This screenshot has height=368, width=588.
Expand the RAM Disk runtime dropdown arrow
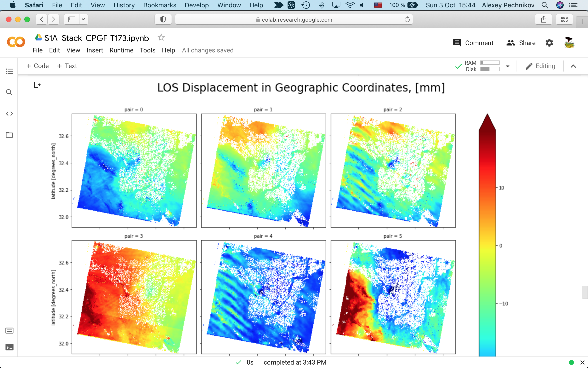(508, 66)
